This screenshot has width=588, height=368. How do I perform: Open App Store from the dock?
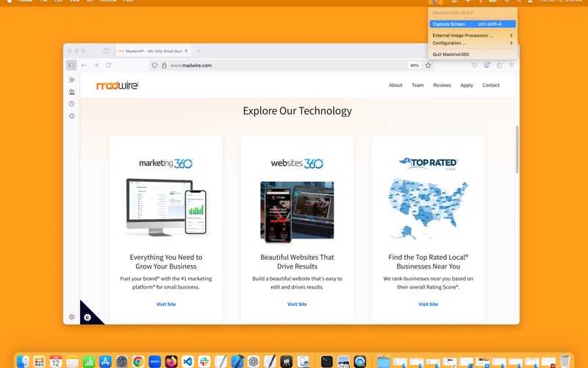(x=105, y=361)
